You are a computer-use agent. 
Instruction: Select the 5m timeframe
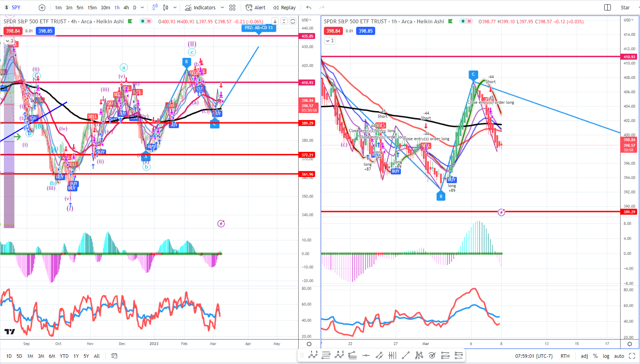point(80,7)
